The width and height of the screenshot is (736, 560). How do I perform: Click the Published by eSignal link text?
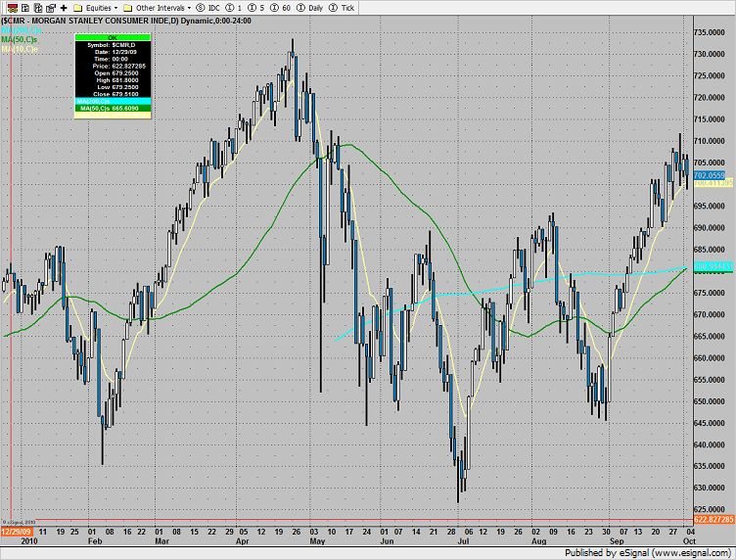(648, 553)
